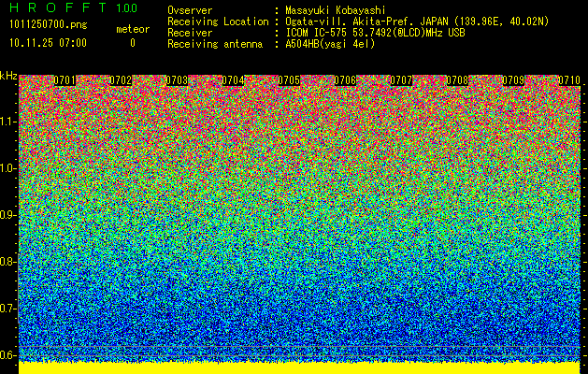Click the 0705 time marker label

[289, 80]
